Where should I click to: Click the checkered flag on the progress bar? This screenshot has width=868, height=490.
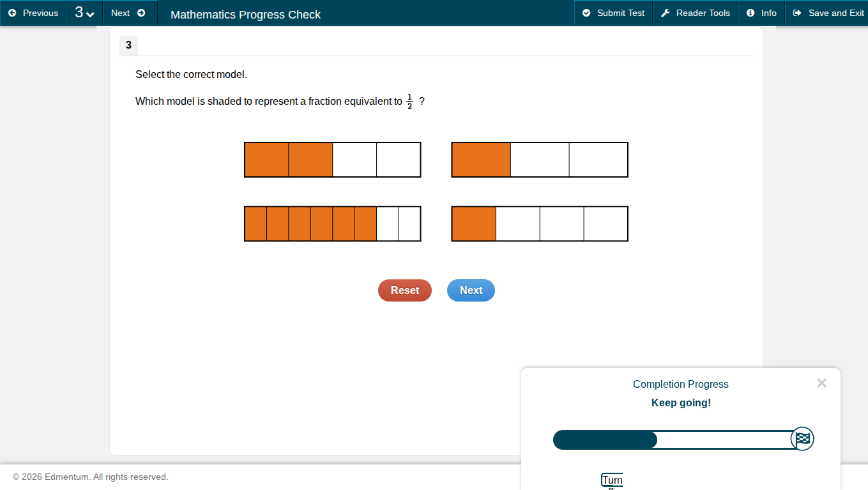click(803, 439)
